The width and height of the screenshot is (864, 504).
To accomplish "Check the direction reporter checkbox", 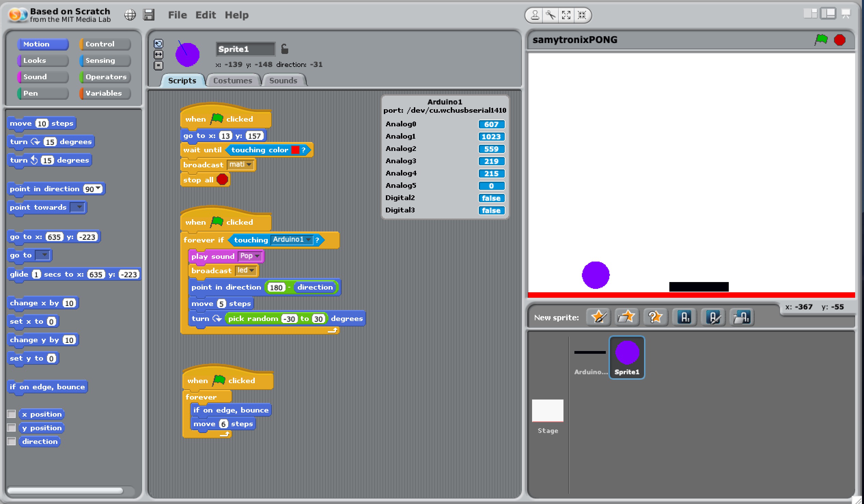I will pyautogui.click(x=12, y=441).
